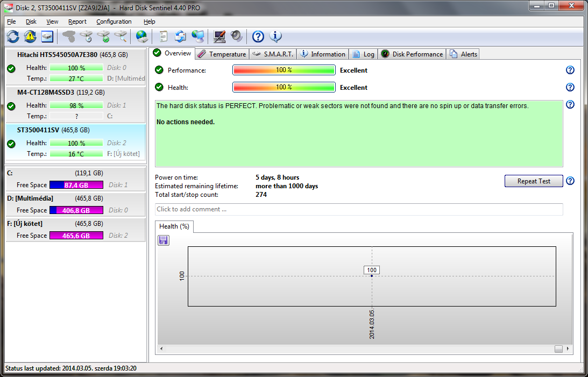Switch to the Information tab

(323, 54)
